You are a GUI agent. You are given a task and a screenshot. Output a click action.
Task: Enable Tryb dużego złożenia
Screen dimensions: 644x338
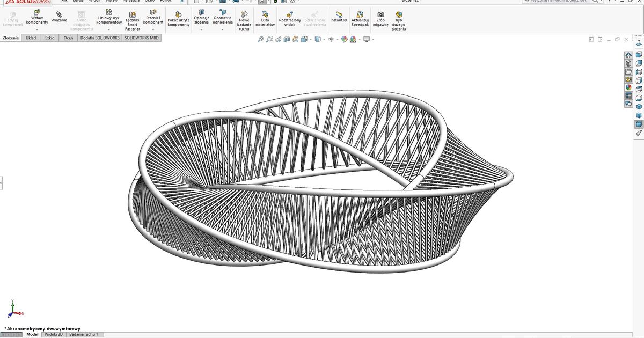click(398, 19)
